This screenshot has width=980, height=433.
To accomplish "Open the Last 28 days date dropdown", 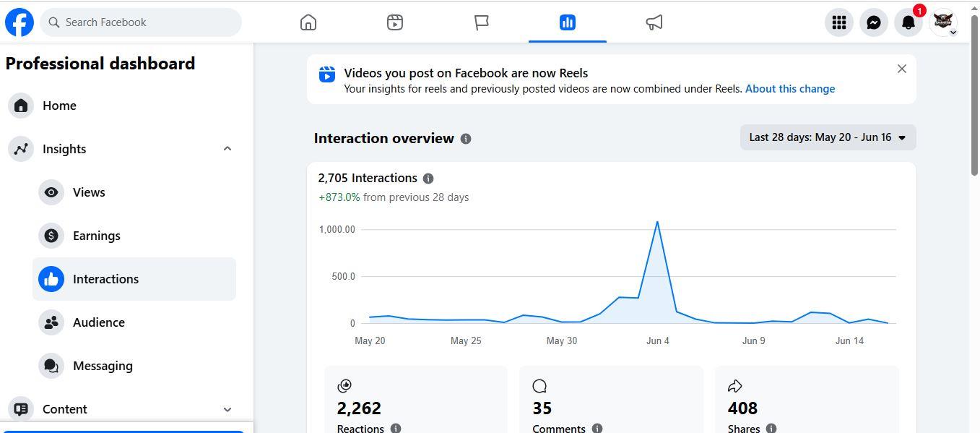I will 828,137.
